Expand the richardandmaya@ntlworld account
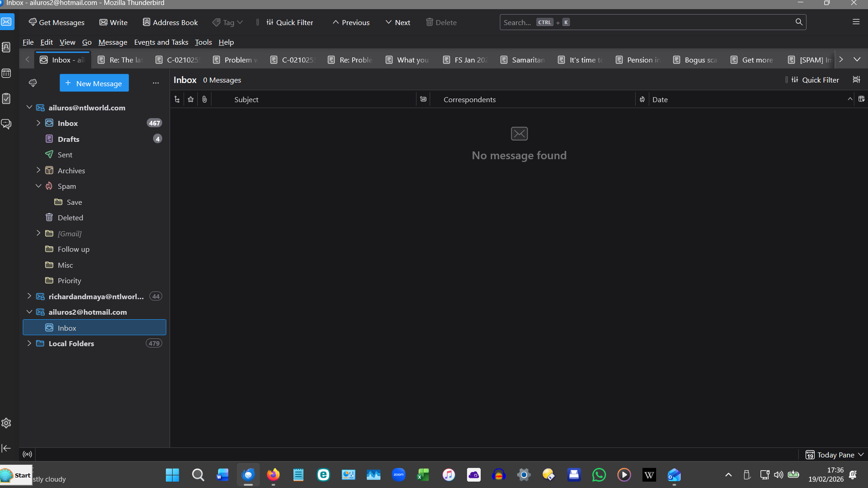 pyautogui.click(x=30, y=296)
